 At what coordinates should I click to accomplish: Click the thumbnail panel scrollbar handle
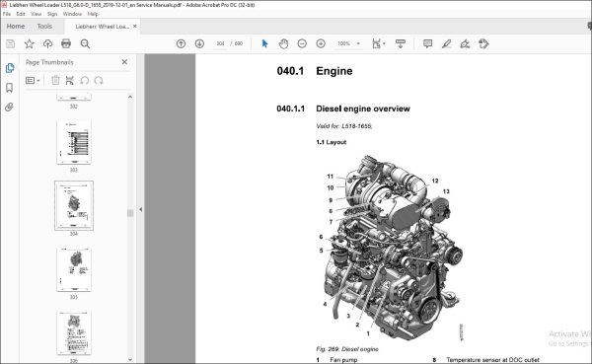point(130,213)
